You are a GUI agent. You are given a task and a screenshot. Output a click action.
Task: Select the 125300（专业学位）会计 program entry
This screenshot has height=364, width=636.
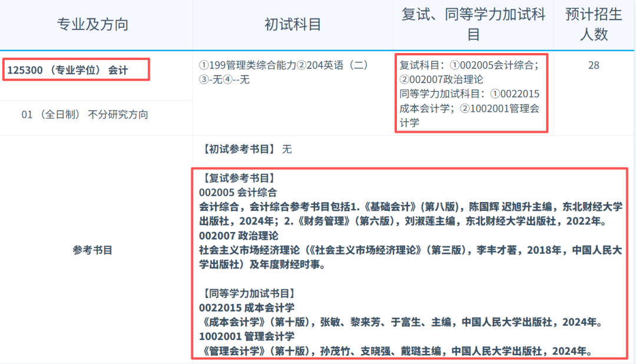coord(68,70)
